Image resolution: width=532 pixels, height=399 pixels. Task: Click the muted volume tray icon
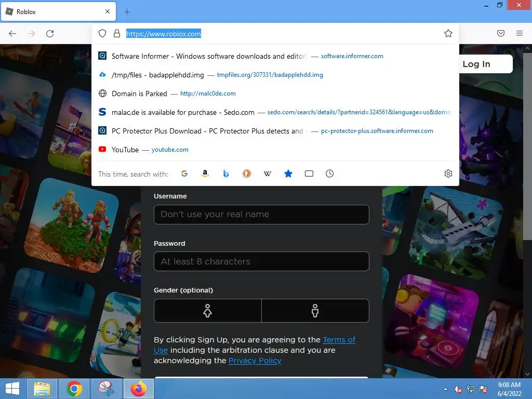[x=458, y=389]
